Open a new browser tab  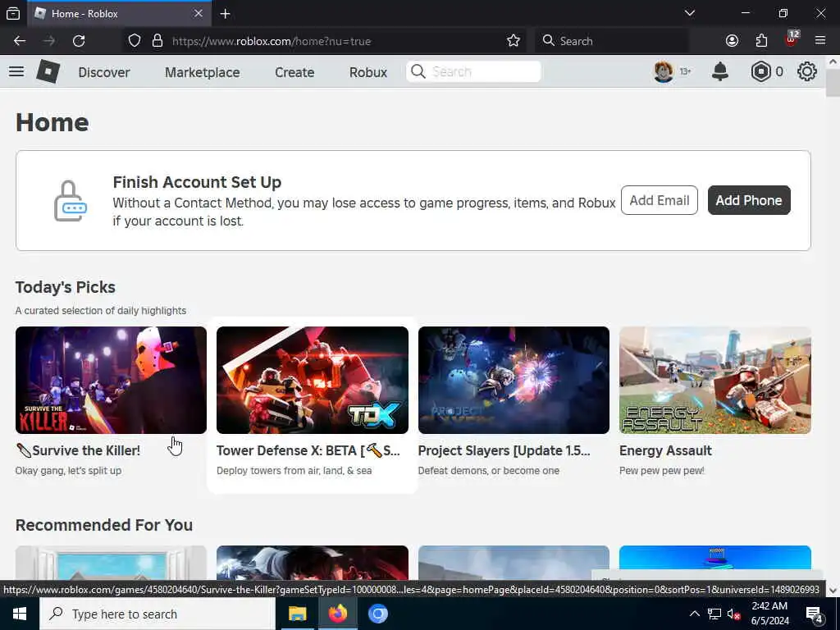pyautogui.click(x=225, y=13)
